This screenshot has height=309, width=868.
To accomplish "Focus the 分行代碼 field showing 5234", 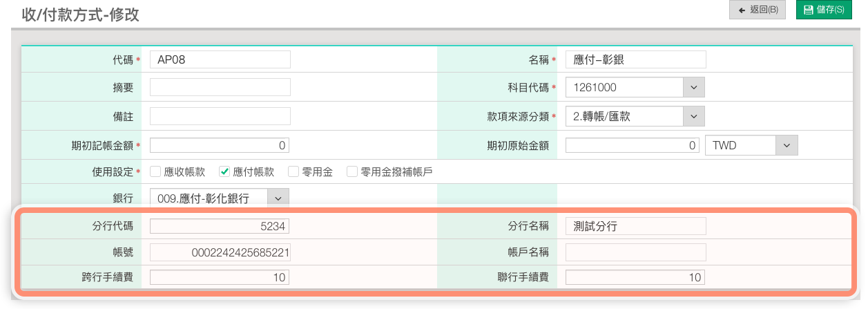I will click(x=220, y=226).
